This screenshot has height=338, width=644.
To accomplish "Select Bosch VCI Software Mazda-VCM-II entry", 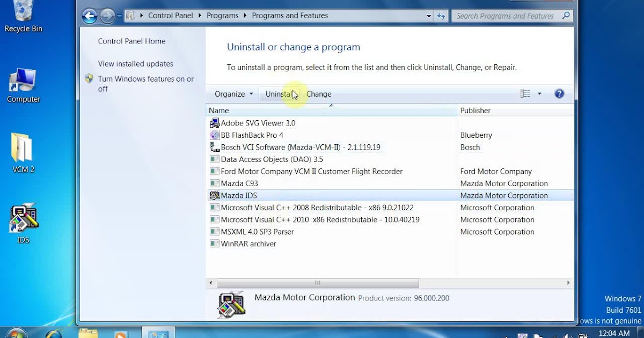I will coord(301,147).
